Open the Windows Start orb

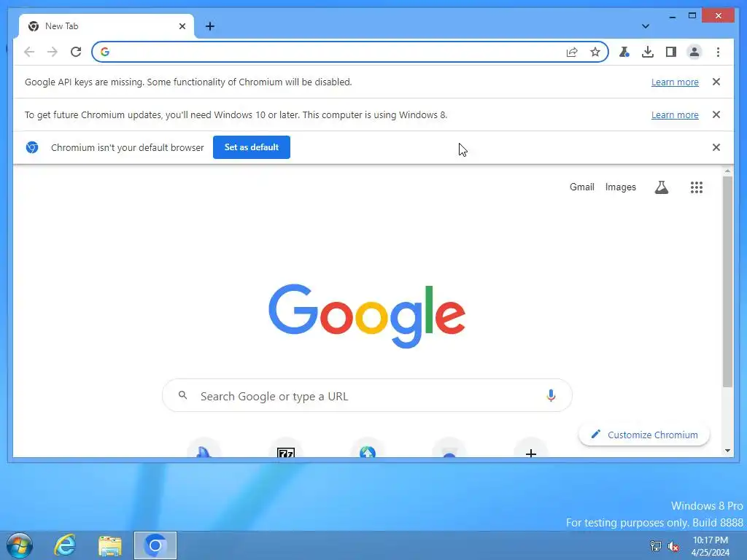20,545
